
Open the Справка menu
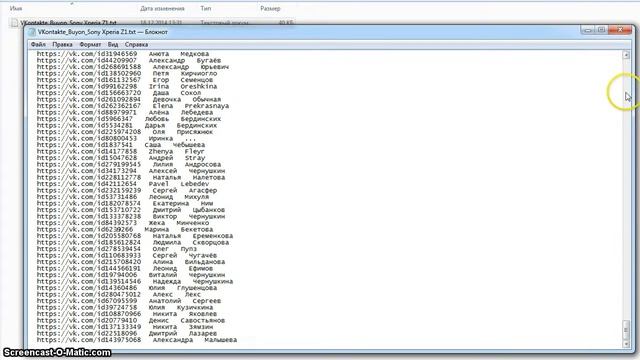136,44
